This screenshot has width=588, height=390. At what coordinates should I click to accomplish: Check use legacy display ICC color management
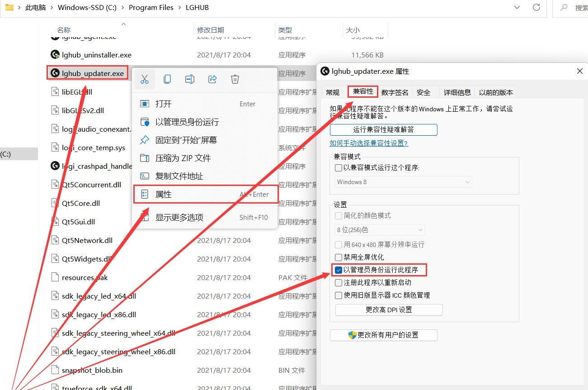[339, 295]
